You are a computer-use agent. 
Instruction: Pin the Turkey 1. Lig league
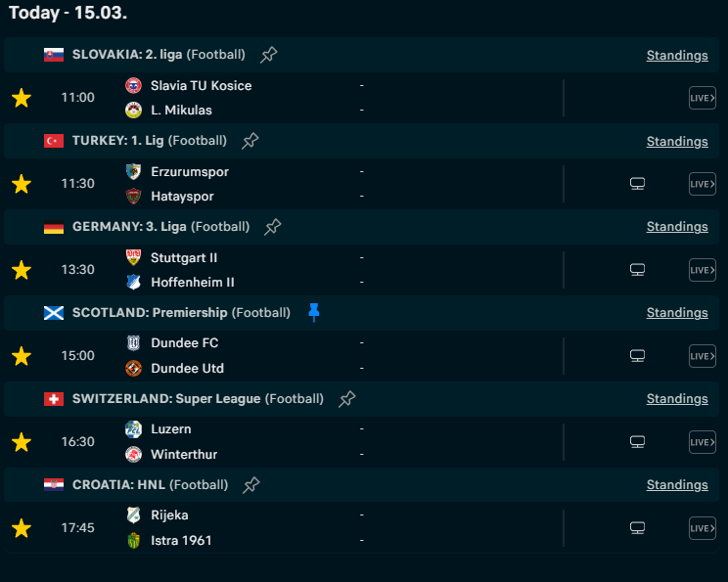click(250, 141)
